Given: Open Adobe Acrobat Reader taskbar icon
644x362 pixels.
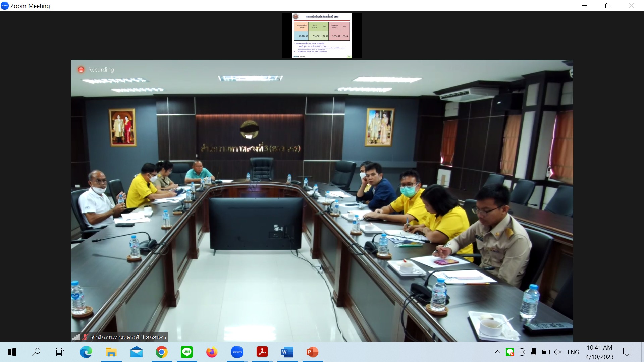Looking at the screenshot, I should click(262, 352).
